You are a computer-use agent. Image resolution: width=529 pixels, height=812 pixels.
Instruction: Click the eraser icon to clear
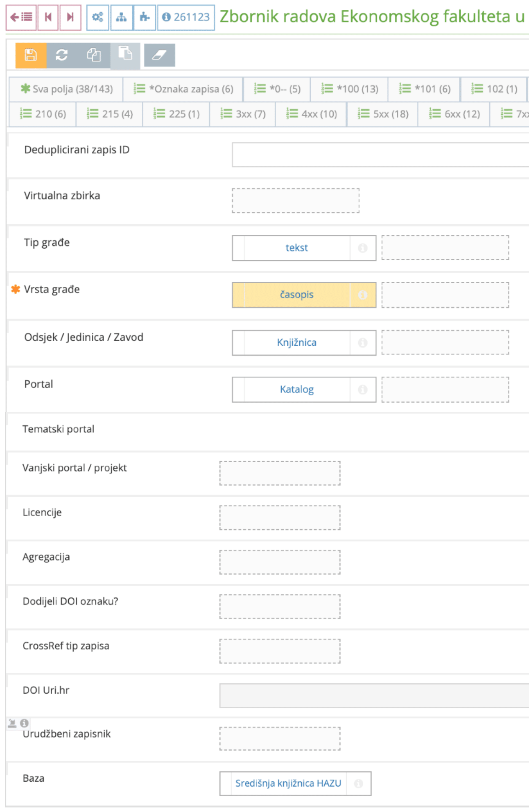click(x=159, y=55)
